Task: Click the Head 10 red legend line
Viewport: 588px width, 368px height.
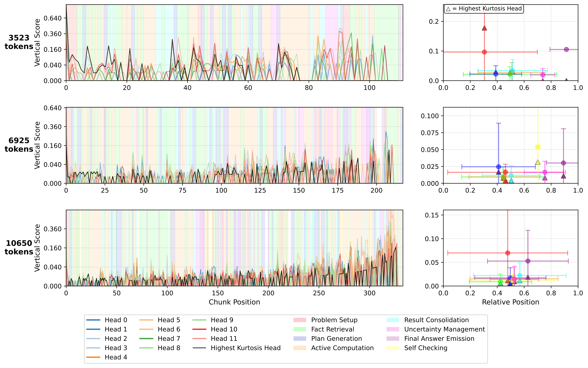Action: pyautogui.click(x=199, y=329)
